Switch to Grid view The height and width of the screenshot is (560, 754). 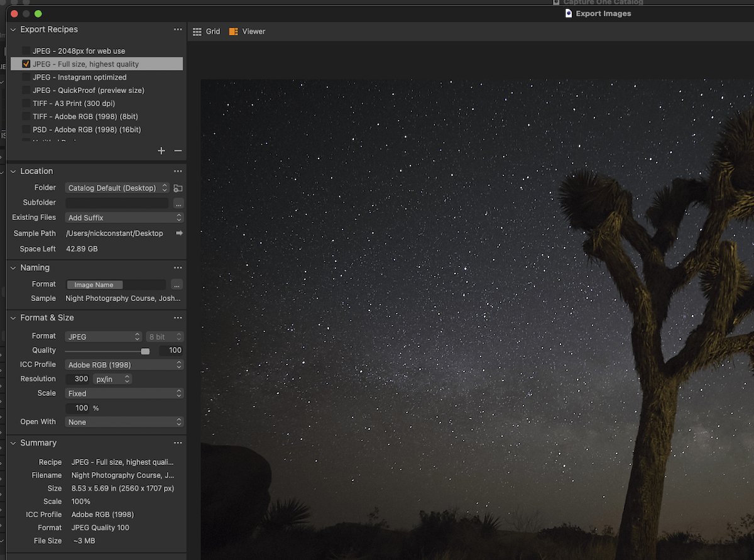pos(206,31)
